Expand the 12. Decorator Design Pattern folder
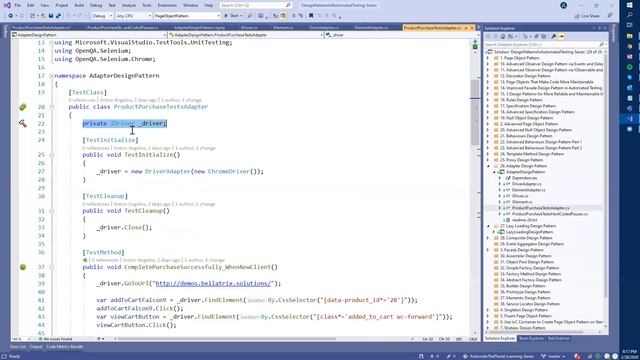Image resolution: width=640 pixels, height=360 pixels. point(488,76)
